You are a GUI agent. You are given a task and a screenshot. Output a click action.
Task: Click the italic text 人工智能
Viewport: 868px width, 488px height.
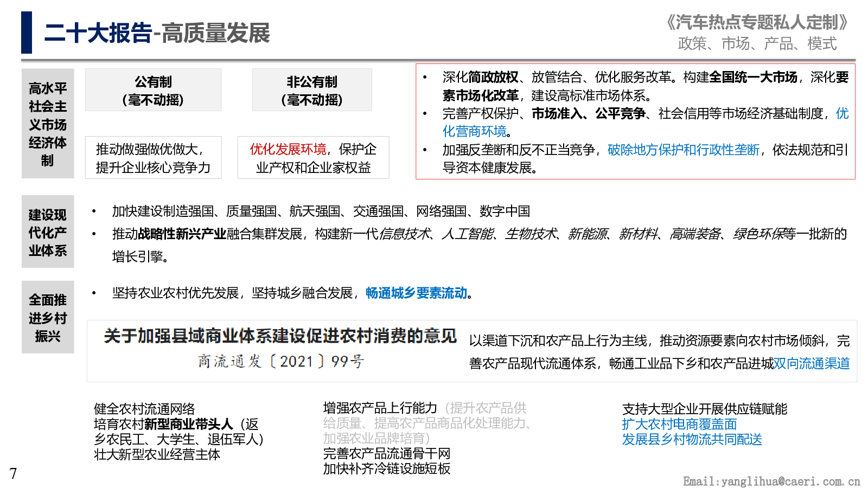coord(468,234)
